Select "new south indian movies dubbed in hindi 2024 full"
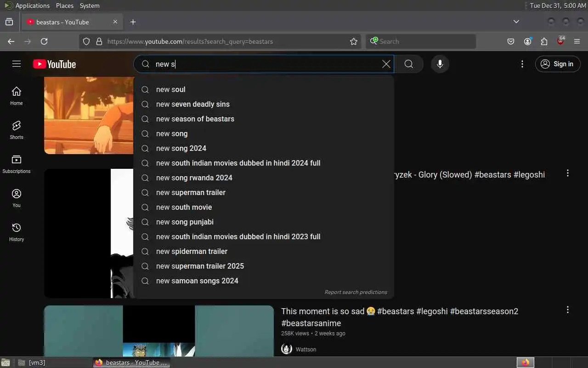This screenshot has height=368, width=588. 264,163
